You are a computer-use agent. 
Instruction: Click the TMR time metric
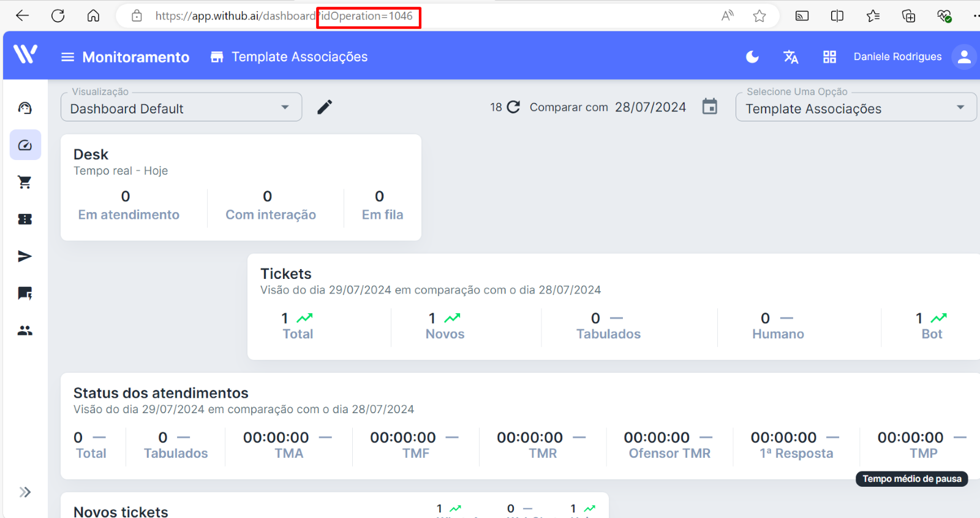pos(543,446)
